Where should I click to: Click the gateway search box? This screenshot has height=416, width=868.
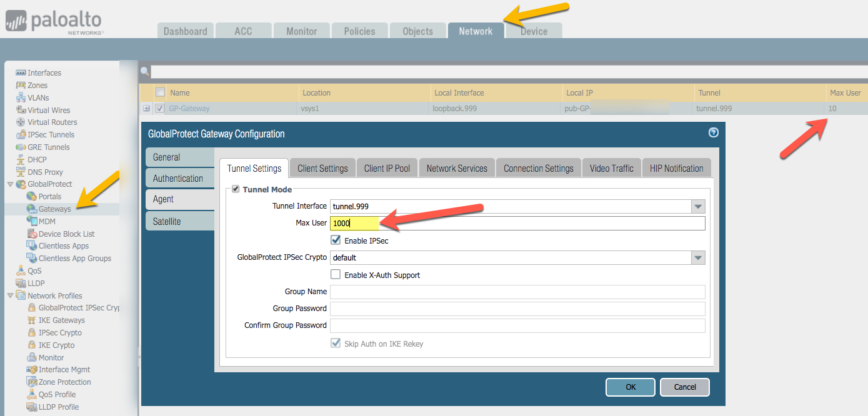pos(509,72)
